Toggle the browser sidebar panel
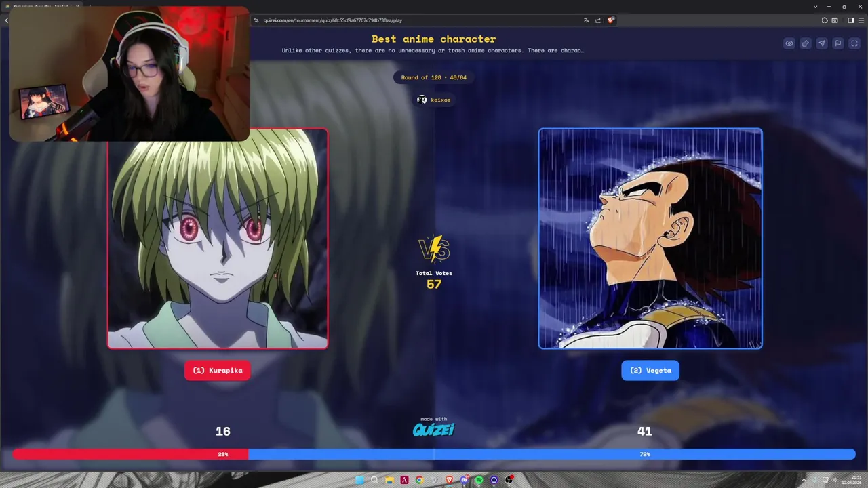Screen dimensions: 868x488 (x=851, y=20)
